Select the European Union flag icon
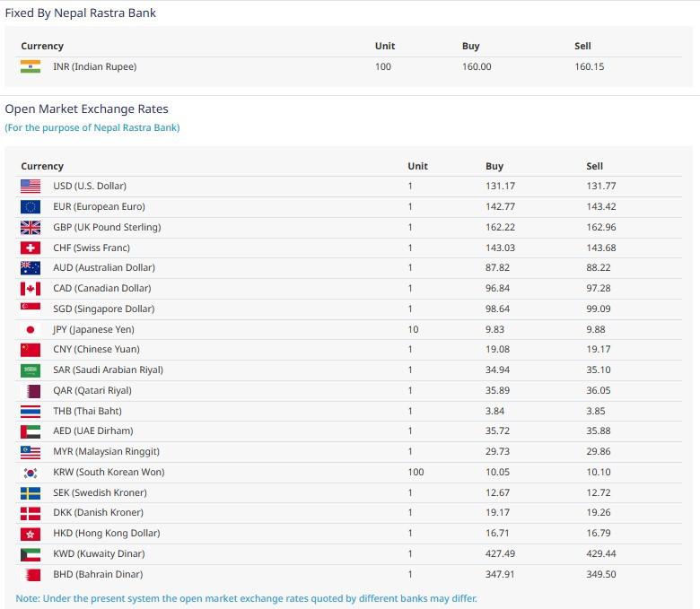 pos(31,207)
